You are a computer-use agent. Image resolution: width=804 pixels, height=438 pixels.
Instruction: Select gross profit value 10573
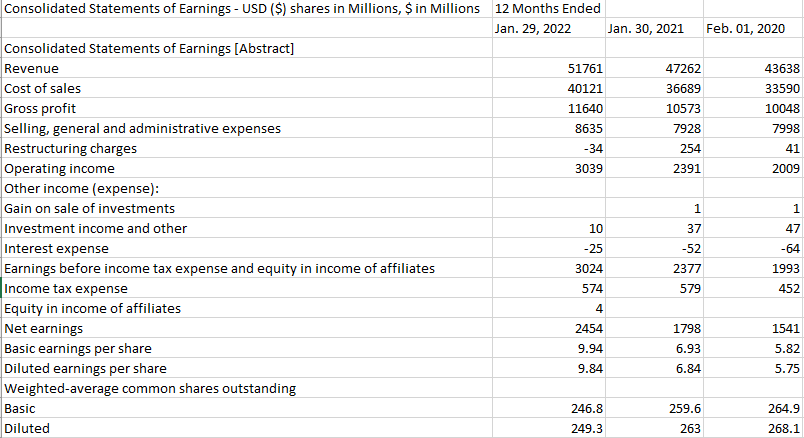pos(683,109)
